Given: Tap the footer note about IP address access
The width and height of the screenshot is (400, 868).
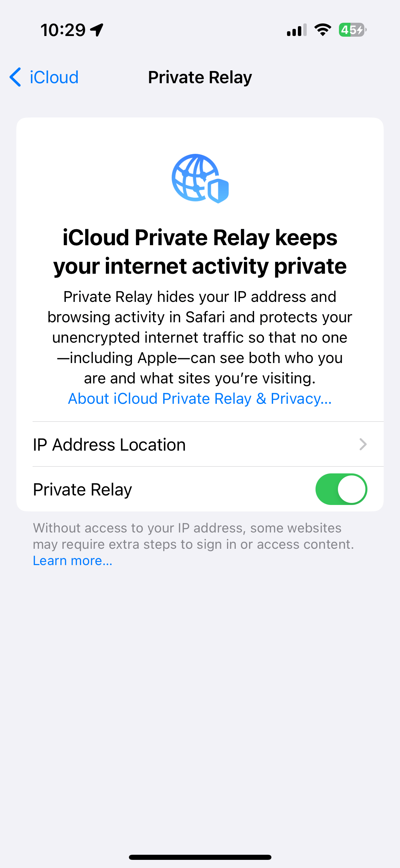Looking at the screenshot, I should click(193, 536).
